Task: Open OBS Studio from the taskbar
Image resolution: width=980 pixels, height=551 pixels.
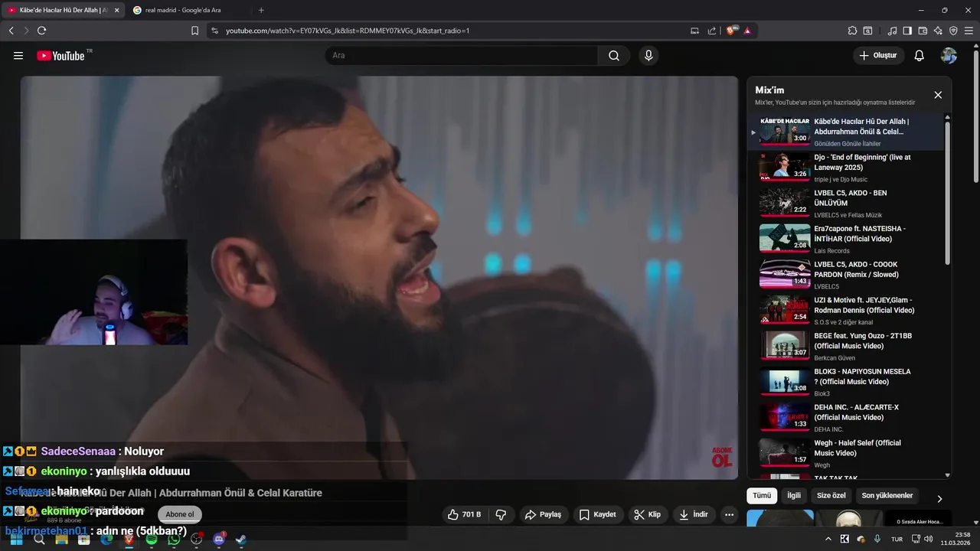Action: click(x=196, y=540)
